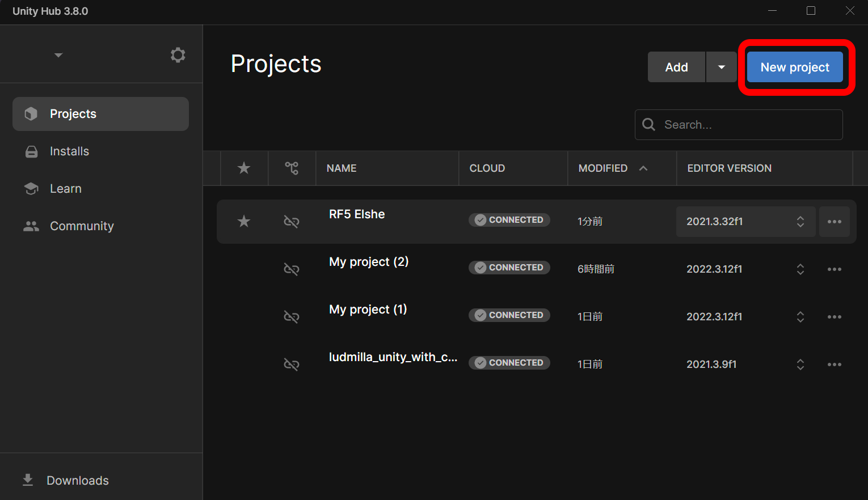Click the unlinked icon for ludmilla_unity_with_c...
The image size is (868, 500).
tap(292, 365)
